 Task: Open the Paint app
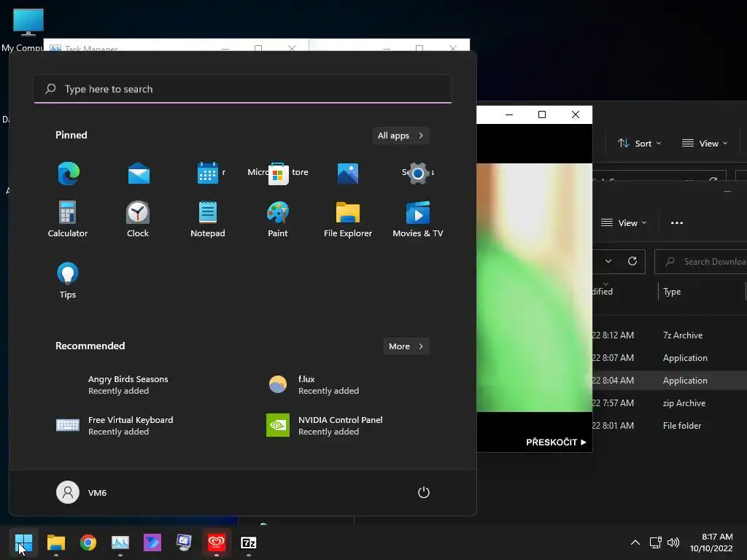(278, 219)
